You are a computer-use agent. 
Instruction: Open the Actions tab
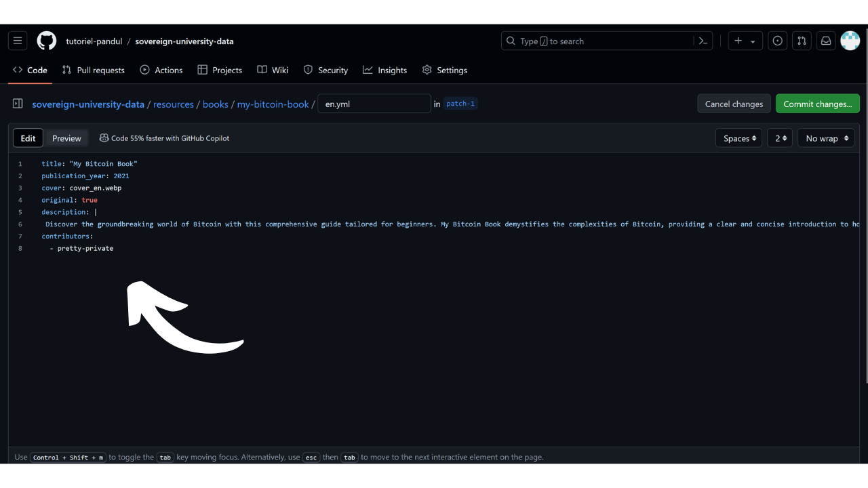pos(161,70)
